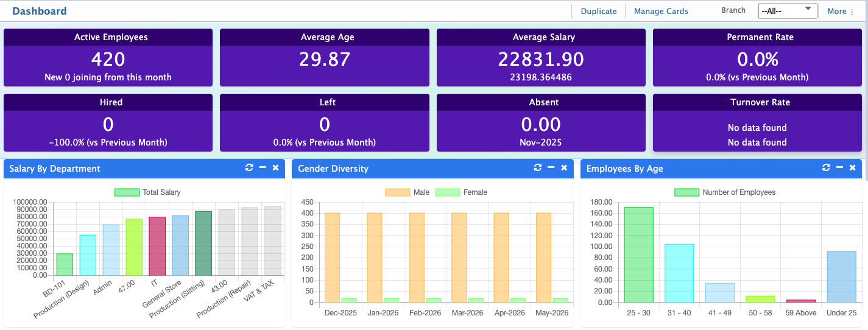
Task: Click the Jan-2026 axis label
Action: (x=383, y=312)
